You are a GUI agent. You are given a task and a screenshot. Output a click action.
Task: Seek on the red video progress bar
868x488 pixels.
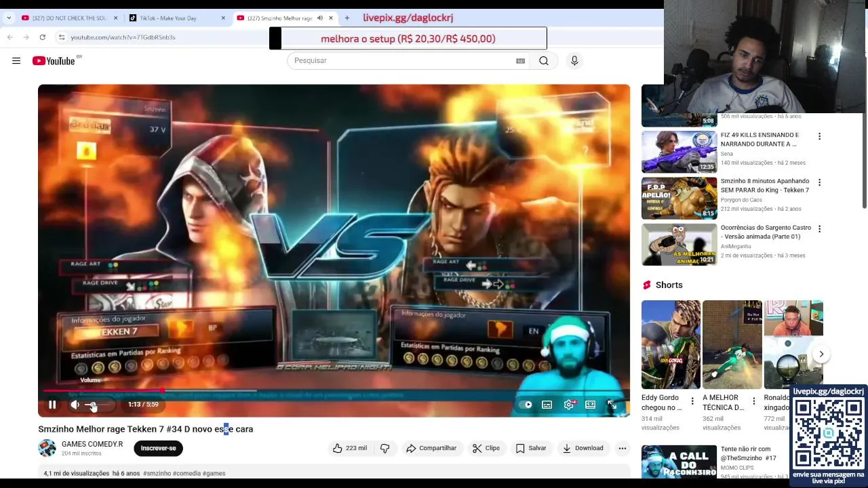pos(334,390)
